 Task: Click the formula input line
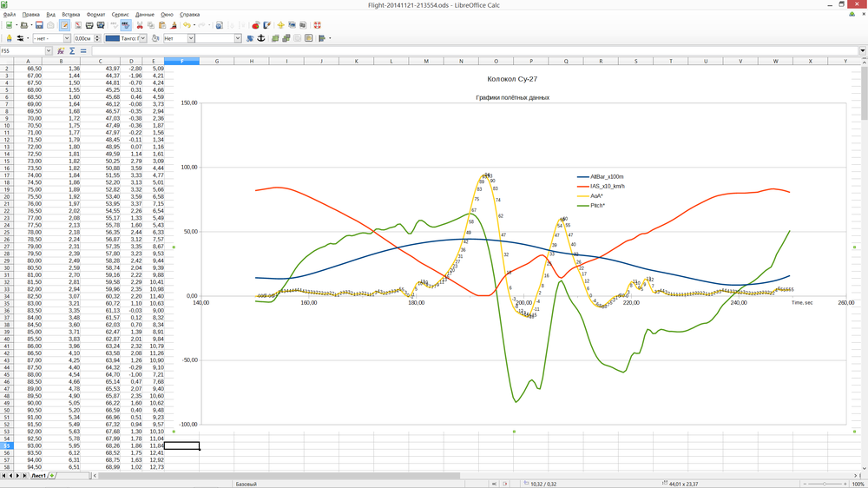point(475,51)
